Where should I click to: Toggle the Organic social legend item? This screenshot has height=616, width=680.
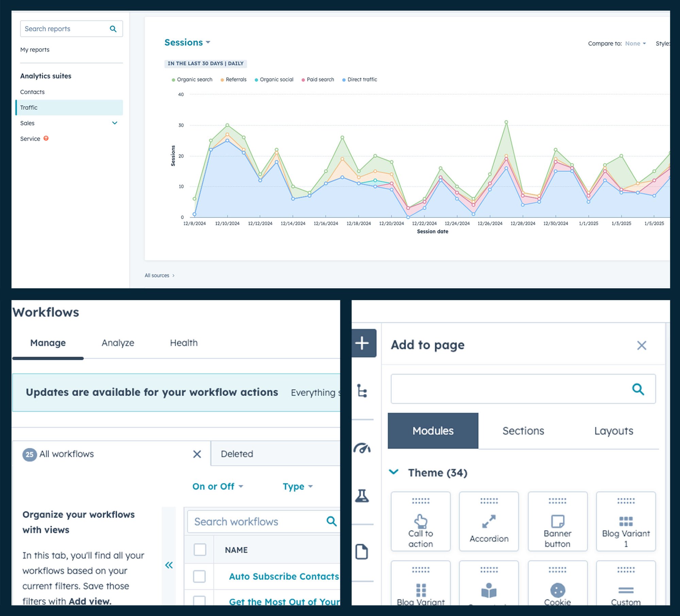coord(274,80)
